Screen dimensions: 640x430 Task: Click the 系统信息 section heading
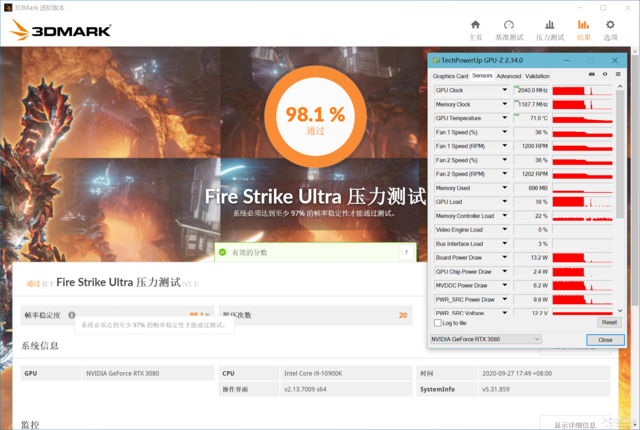(x=40, y=346)
